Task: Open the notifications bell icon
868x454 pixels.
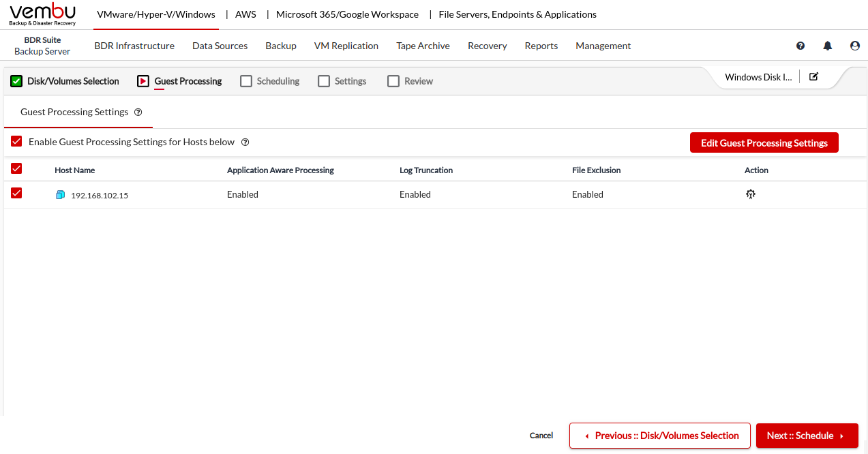Action: [x=828, y=46]
